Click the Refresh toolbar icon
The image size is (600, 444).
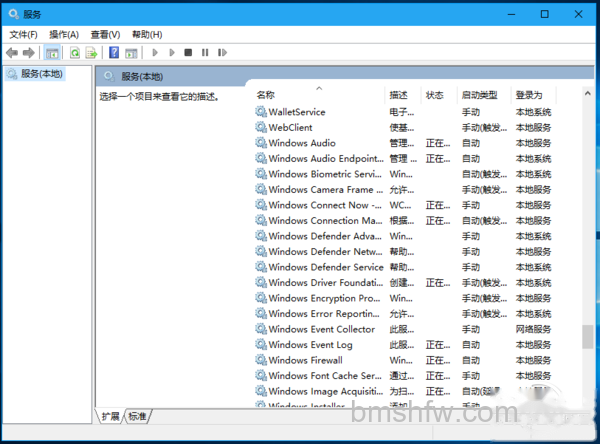tap(75, 52)
